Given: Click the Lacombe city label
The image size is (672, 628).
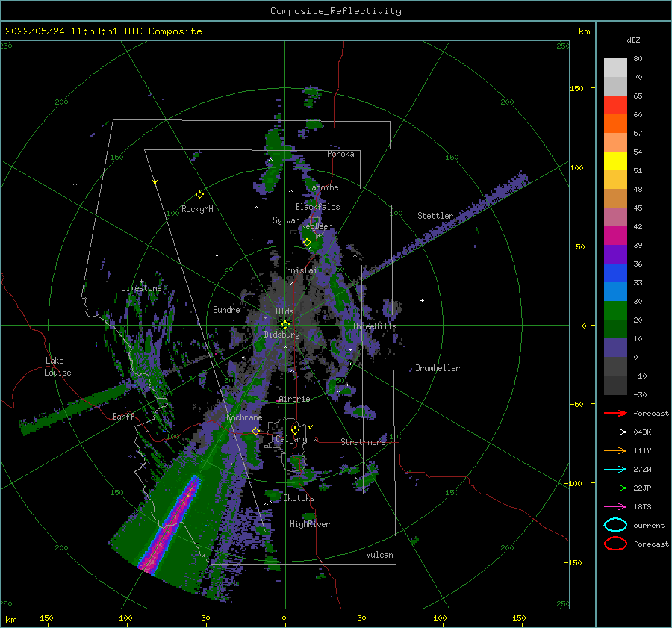Looking at the screenshot, I should 323,187.
